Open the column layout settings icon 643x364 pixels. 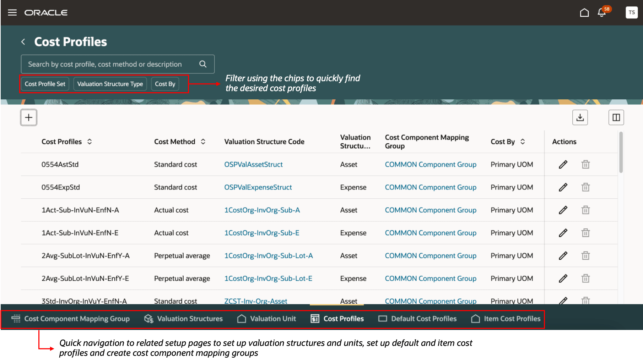pos(616,117)
